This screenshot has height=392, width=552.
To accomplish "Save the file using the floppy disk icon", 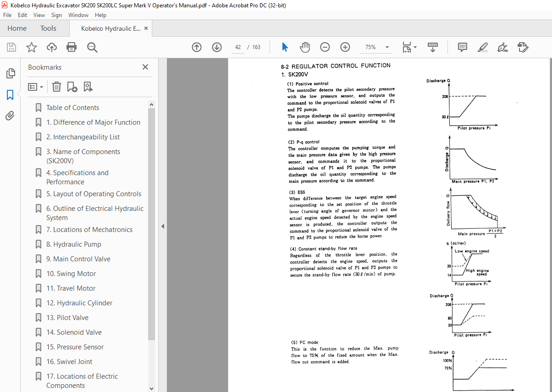I will 11,47.
